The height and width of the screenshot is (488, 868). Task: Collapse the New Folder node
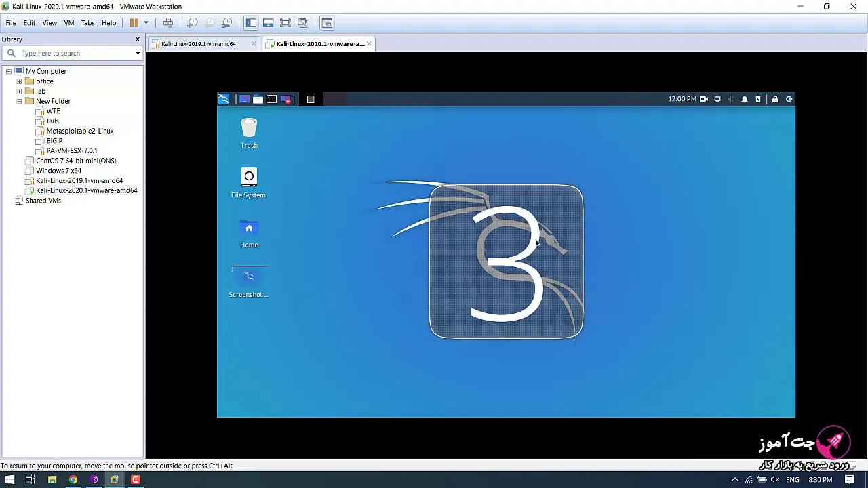click(x=20, y=101)
